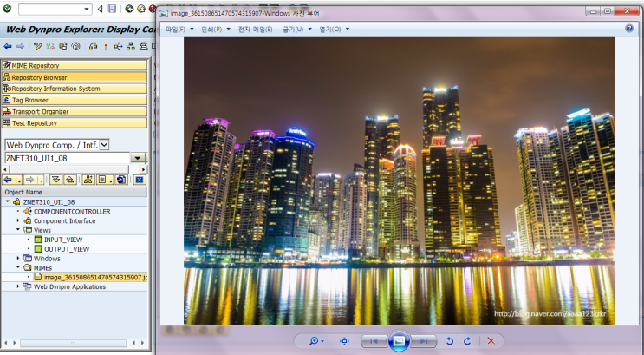Click the green checkmark Enter icon
The image size is (644, 355).
(x=7, y=8)
